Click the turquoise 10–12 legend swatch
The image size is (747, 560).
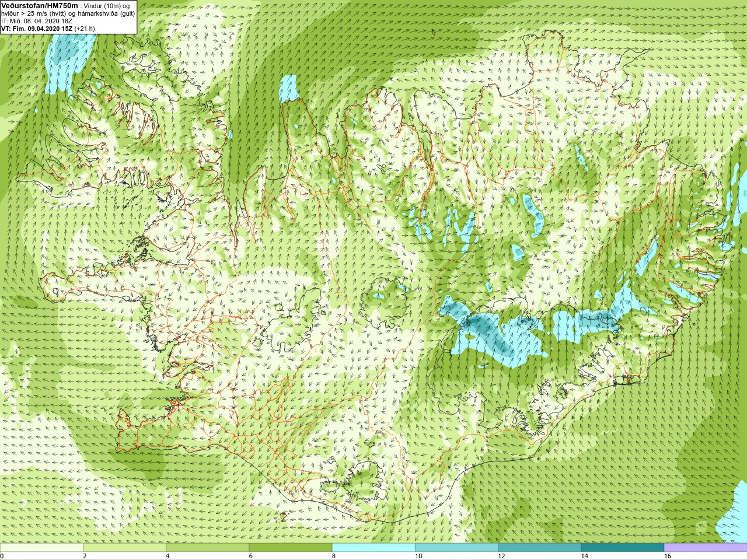pos(456,548)
